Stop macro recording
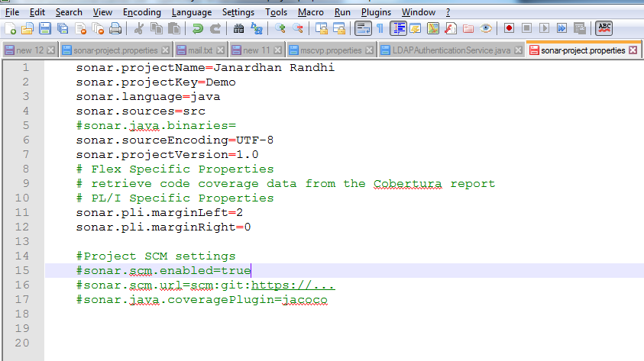 [x=526, y=28]
